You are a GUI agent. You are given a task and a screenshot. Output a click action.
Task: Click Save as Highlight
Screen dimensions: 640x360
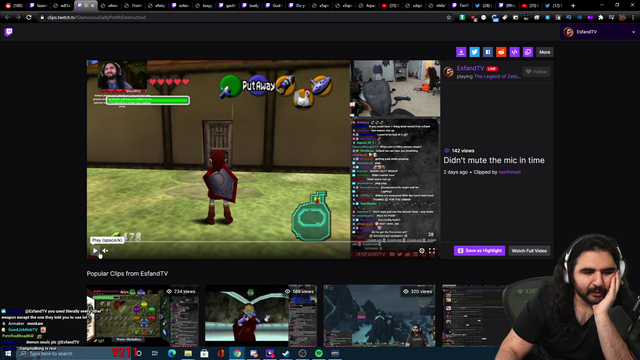[480, 251]
